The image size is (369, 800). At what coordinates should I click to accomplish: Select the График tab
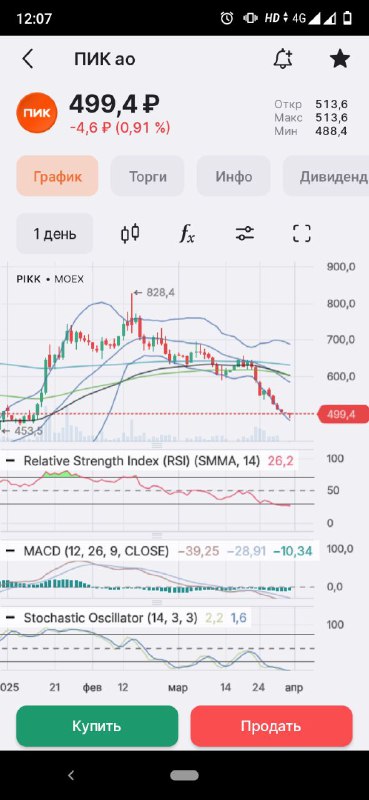(x=57, y=177)
